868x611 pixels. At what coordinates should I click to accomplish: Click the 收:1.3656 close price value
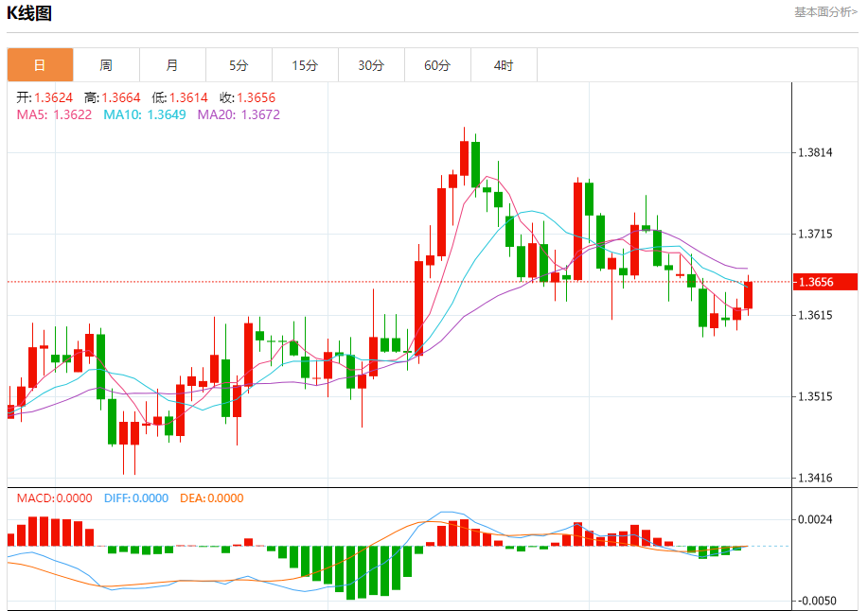[247, 97]
